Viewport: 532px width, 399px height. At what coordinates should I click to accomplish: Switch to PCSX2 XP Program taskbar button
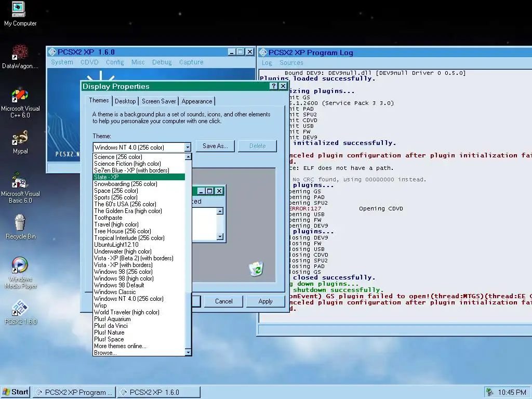tap(74, 392)
